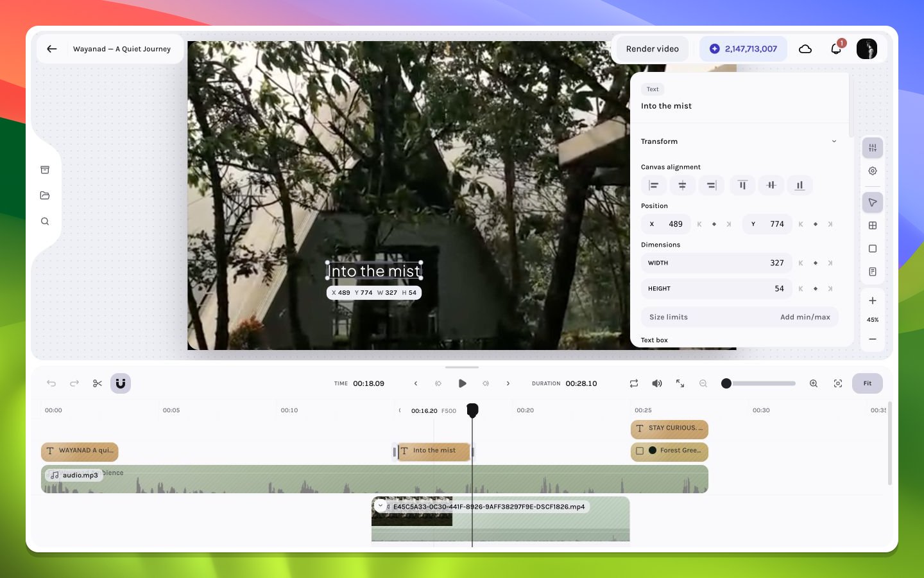Viewport: 924px width, 578px height.
Task: Align element to canvas right
Action: (712, 186)
